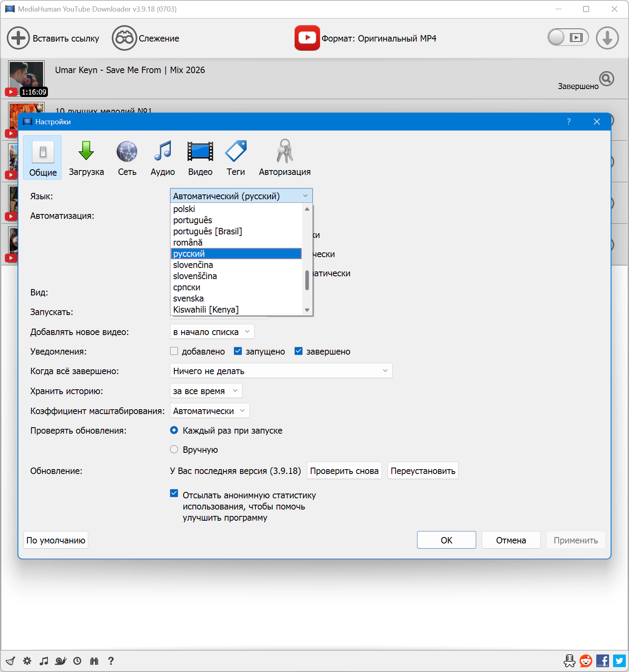Click the start all downloads arrow icon
Viewport: 629px width, 672px height.
607,38
